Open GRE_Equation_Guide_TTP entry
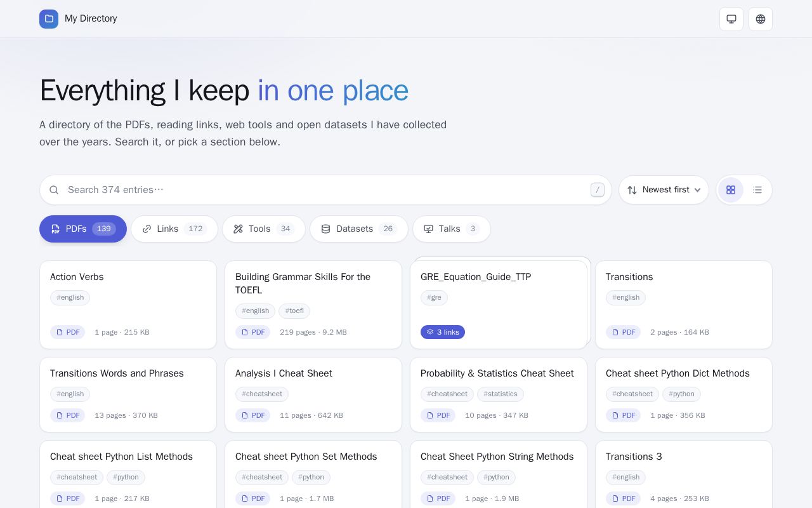Image resolution: width=812 pixels, height=508 pixels. pos(499,305)
